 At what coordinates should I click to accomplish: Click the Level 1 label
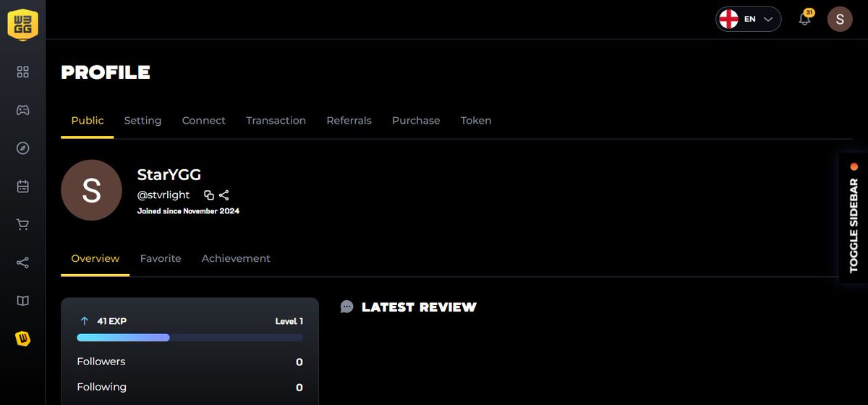289,321
